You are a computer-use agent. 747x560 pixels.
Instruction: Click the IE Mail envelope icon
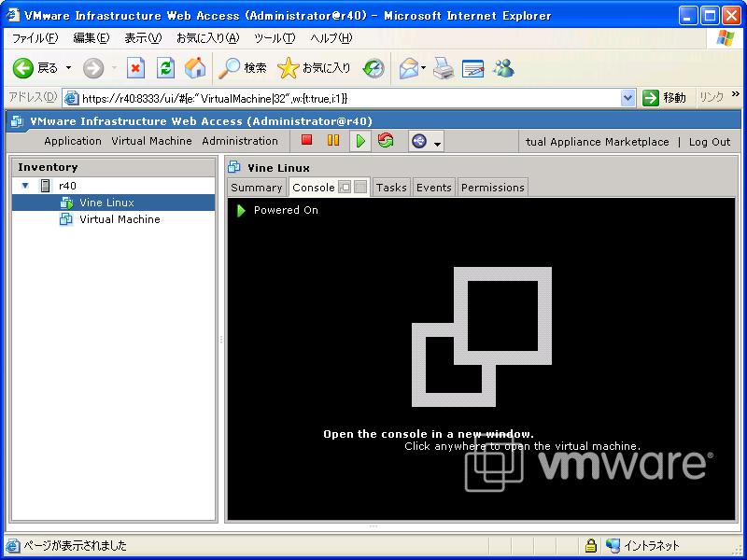(x=408, y=68)
